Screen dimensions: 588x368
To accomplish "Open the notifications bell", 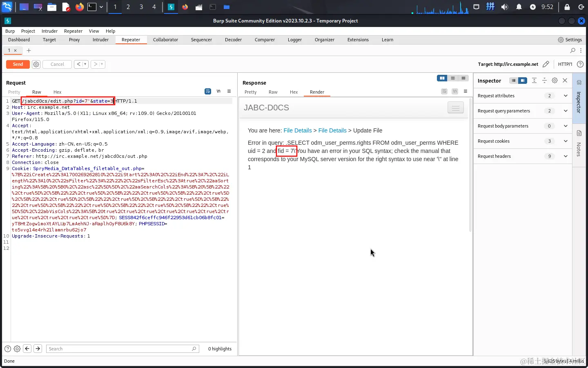I will 519,7.
